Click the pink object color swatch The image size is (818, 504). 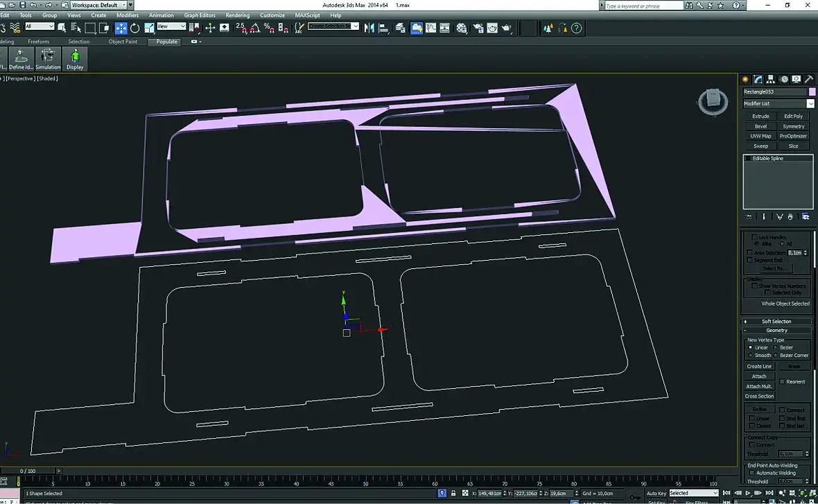pos(812,92)
